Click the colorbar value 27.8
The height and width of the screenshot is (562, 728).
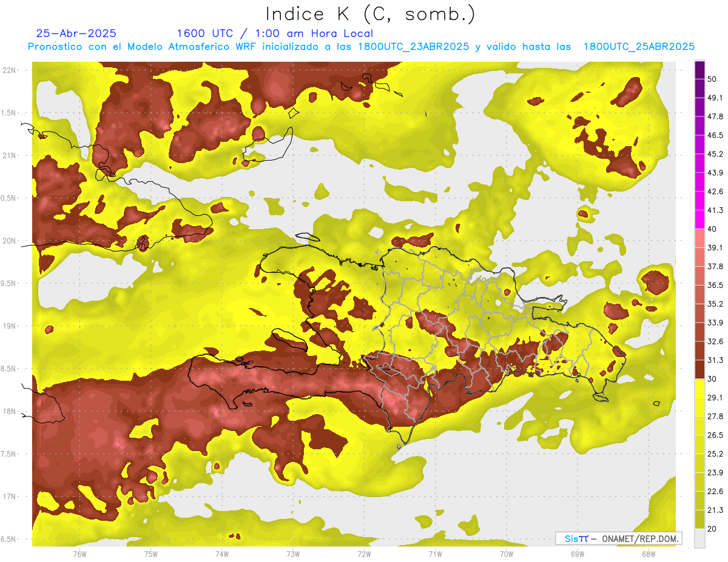tap(715, 416)
